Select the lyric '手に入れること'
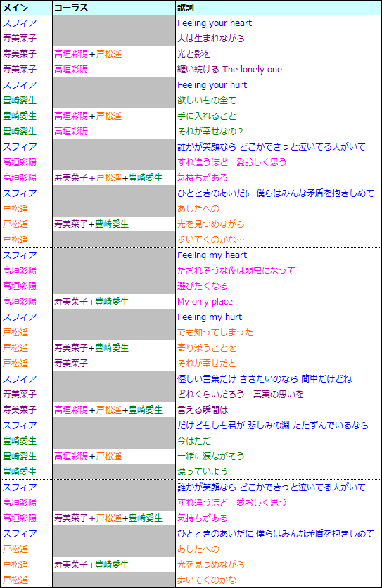The width and height of the screenshot is (382, 588). coord(207,116)
